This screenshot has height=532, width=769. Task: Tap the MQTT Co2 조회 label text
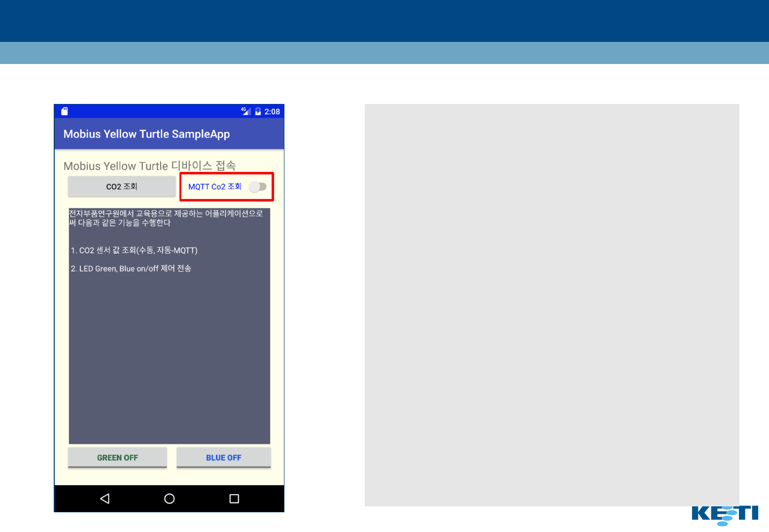click(x=215, y=187)
